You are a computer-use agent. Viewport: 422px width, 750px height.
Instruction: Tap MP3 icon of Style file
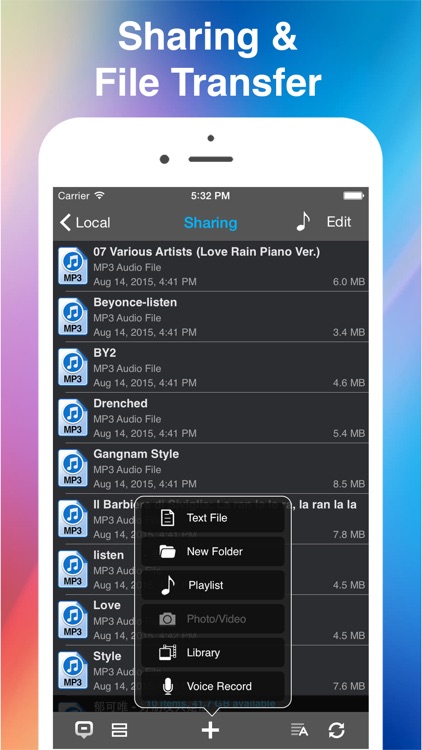[x=73, y=670]
